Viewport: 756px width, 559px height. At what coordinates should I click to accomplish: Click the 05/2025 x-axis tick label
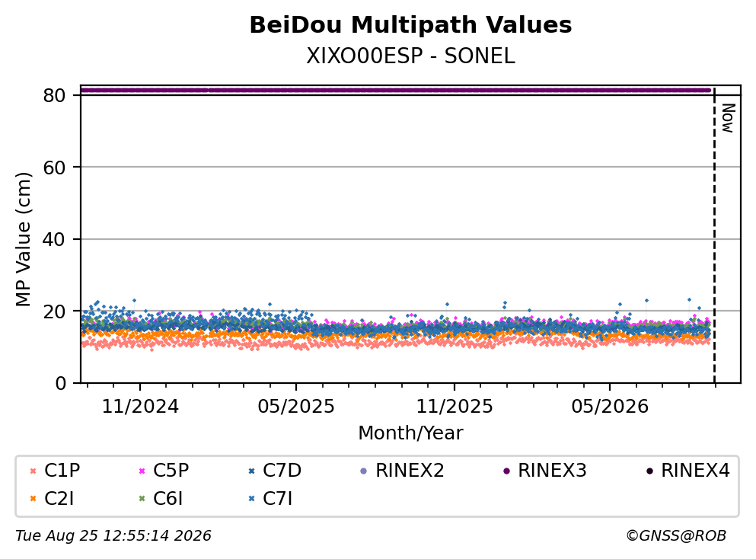tap(296, 407)
